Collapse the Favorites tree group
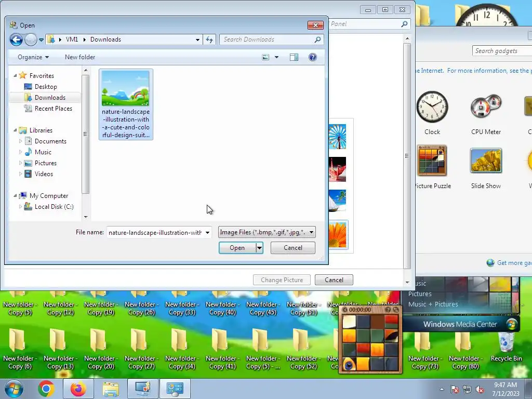 pos(15,76)
